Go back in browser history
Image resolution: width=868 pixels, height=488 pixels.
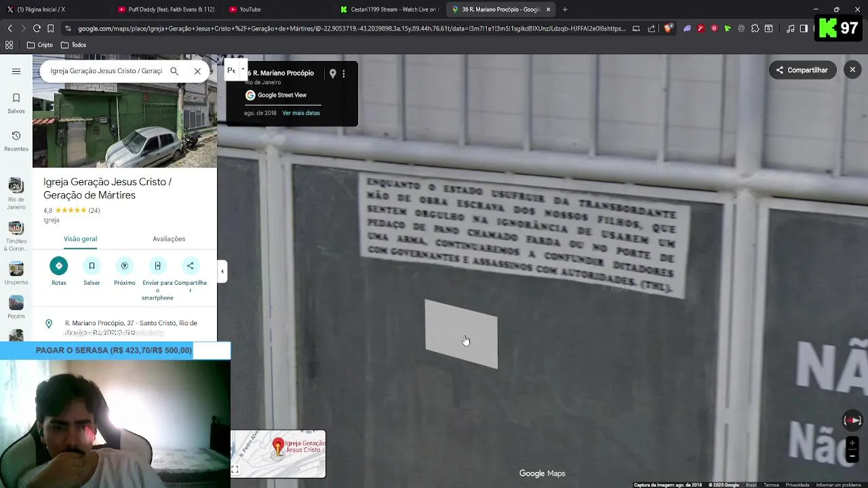pos(9,28)
